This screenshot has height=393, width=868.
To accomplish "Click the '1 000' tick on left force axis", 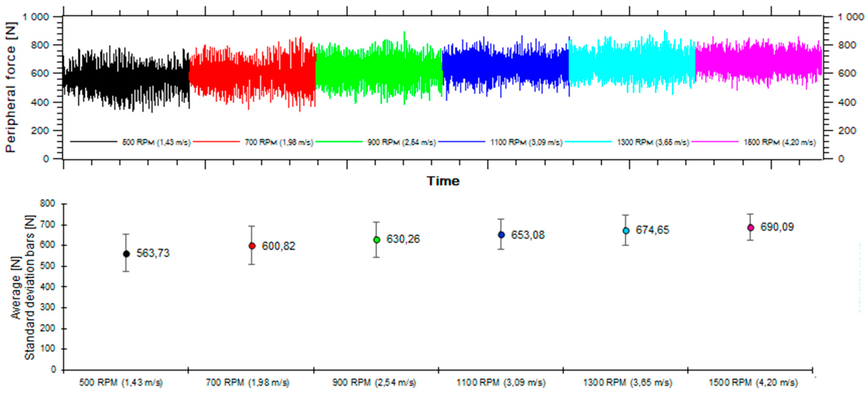I will pyautogui.click(x=36, y=16).
